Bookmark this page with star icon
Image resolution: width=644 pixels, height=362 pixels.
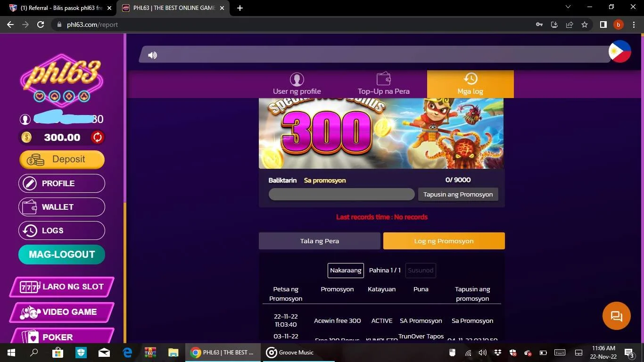click(585, 25)
